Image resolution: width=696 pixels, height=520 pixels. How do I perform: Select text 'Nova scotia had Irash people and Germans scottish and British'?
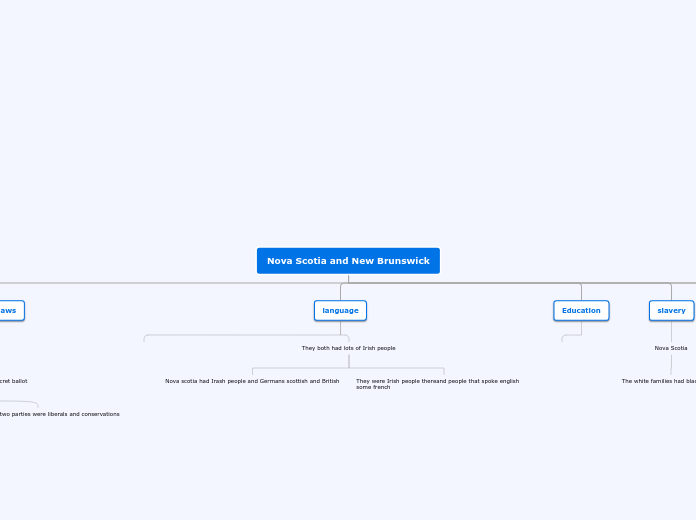[252, 381]
